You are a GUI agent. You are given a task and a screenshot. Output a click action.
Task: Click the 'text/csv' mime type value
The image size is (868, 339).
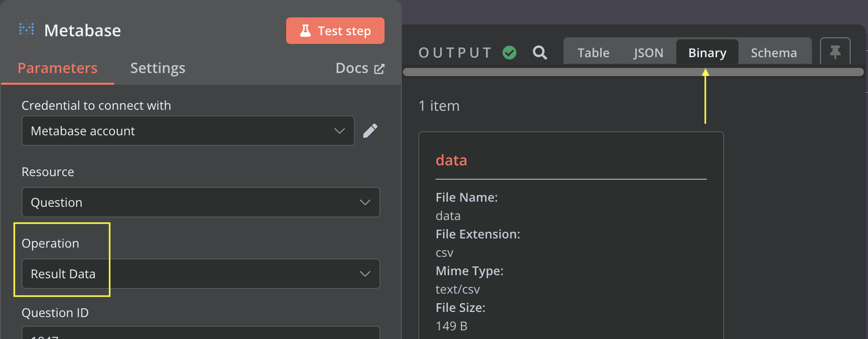pyautogui.click(x=457, y=289)
